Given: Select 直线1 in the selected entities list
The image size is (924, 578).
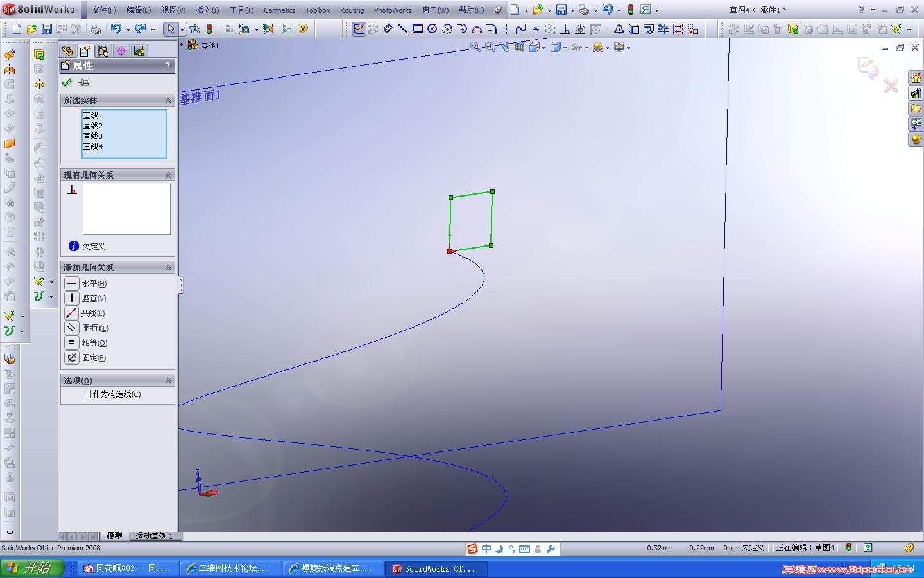Looking at the screenshot, I should 93,116.
